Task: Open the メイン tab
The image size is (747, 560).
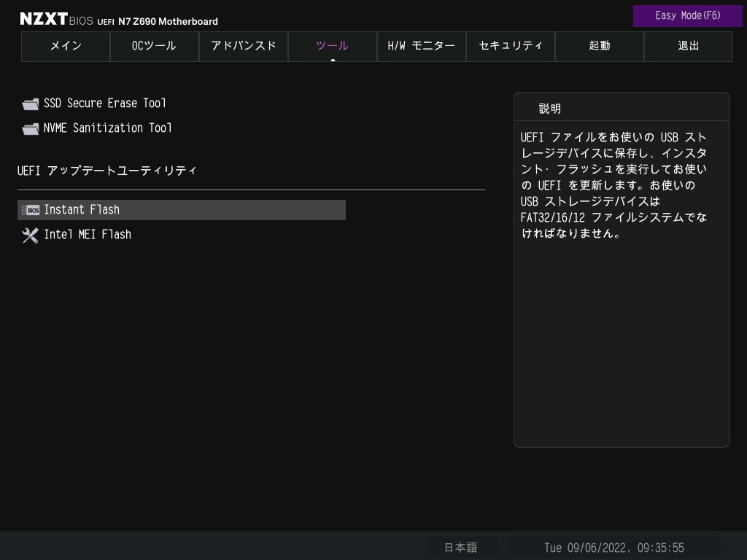Action: (x=66, y=46)
